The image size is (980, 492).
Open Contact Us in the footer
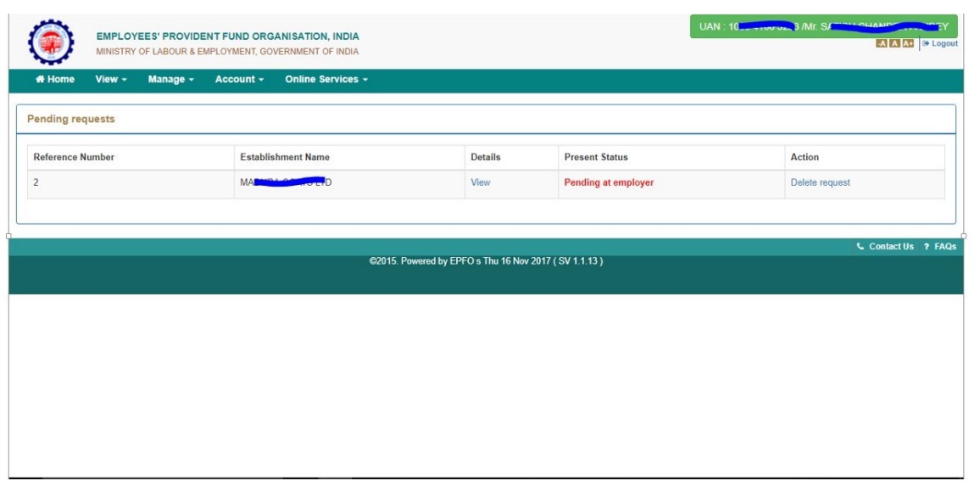tap(886, 247)
